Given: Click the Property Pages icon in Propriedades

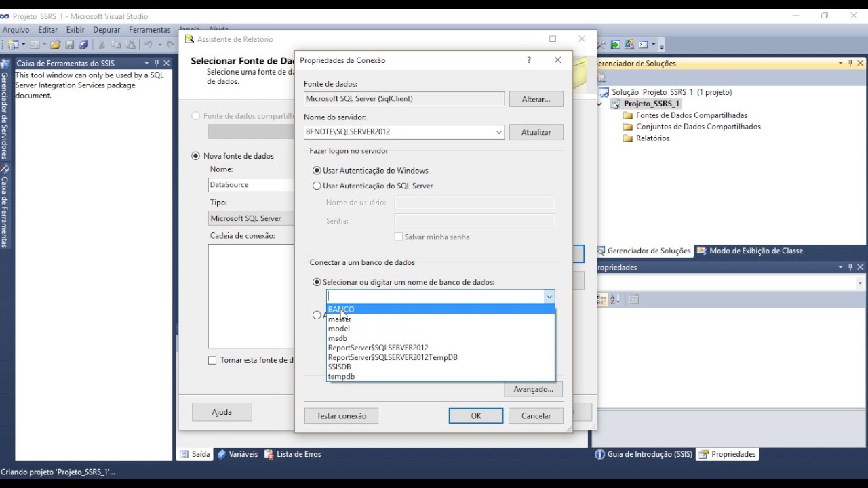Looking at the screenshot, I should click(x=633, y=300).
